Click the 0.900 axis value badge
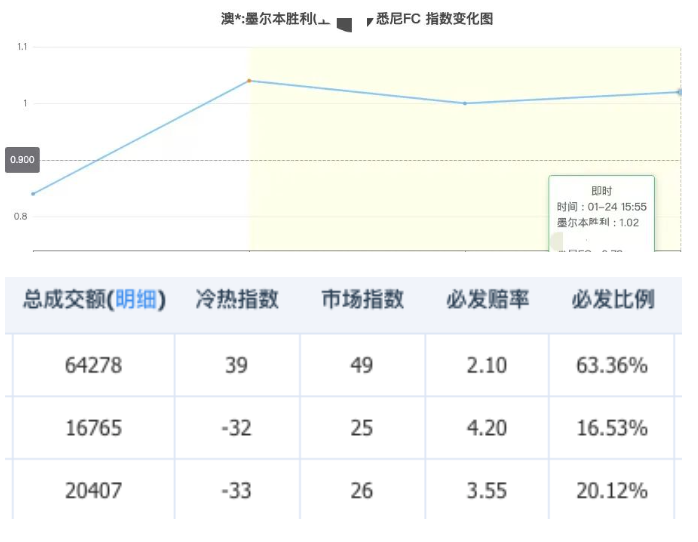This screenshot has width=698, height=542. (x=22, y=160)
